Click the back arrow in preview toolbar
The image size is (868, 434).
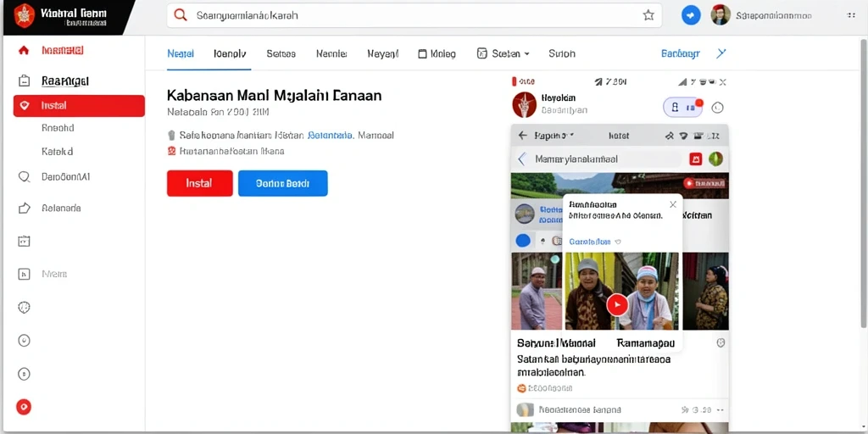(522, 135)
